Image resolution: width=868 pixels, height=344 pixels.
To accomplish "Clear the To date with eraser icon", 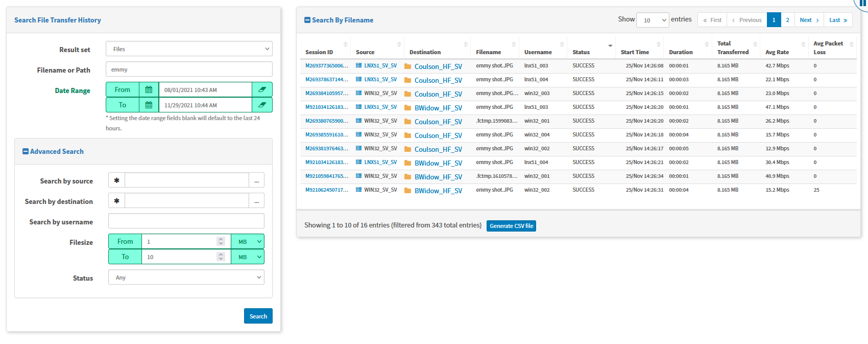I will [x=262, y=105].
